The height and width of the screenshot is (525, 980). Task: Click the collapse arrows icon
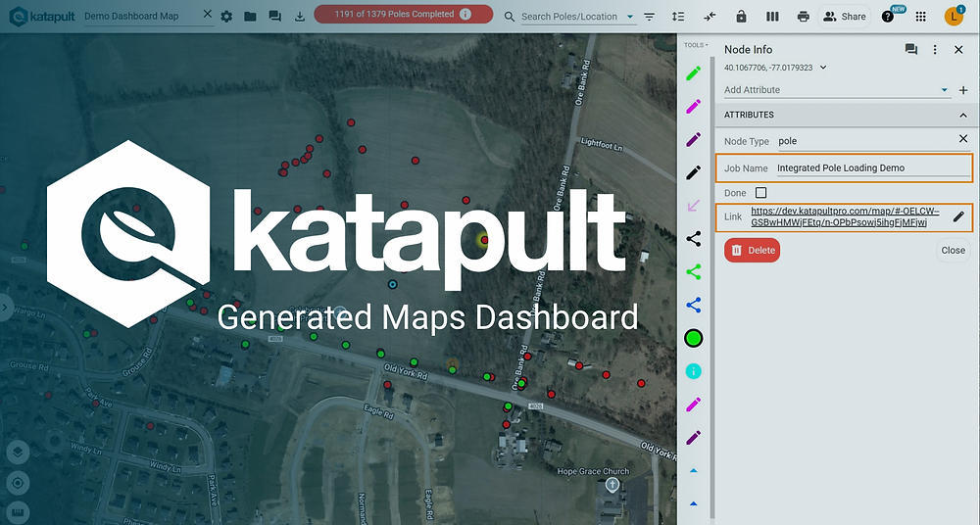point(710,17)
